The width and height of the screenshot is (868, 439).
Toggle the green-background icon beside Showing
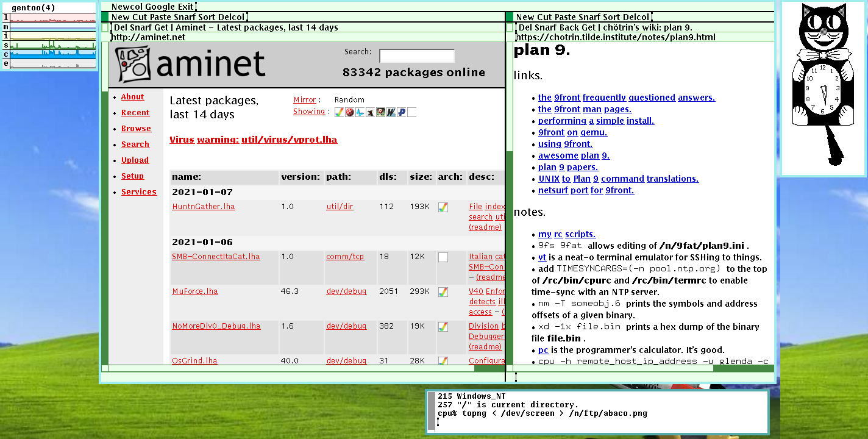[380, 112]
